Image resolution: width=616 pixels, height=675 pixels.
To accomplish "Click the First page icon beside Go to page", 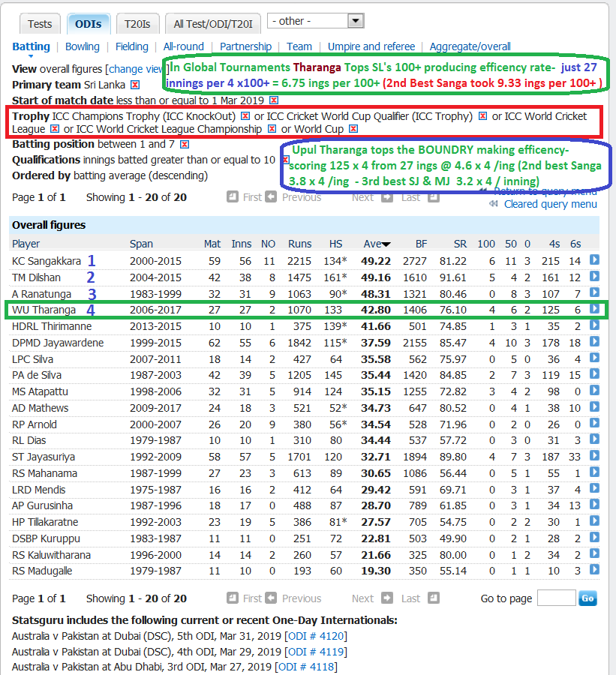I will tap(233, 598).
